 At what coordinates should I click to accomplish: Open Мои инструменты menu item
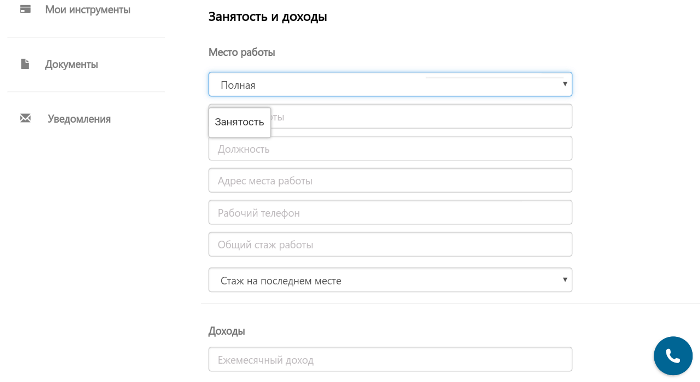click(x=88, y=9)
